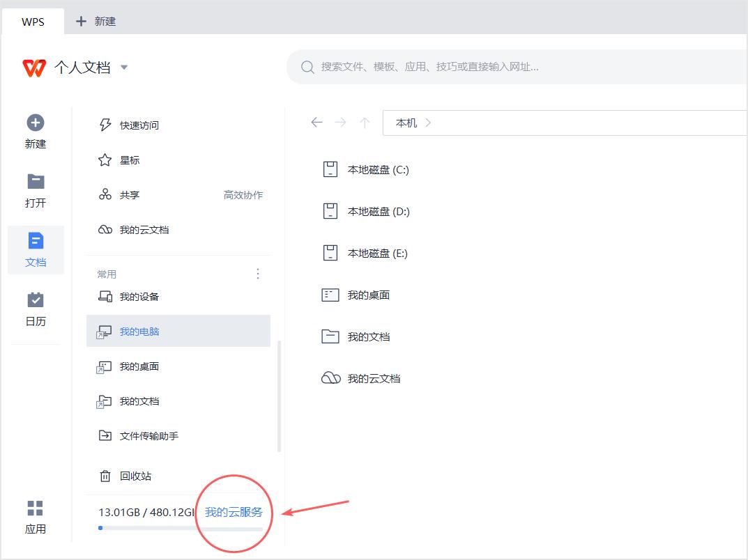The image size is (748, 560).
Task: Click the search magnifier icon
Action: (307, 67)
